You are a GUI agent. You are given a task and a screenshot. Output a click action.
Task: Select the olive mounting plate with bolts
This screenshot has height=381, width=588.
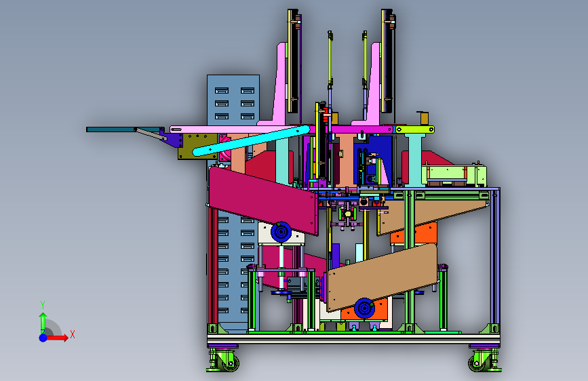[197, 146]
